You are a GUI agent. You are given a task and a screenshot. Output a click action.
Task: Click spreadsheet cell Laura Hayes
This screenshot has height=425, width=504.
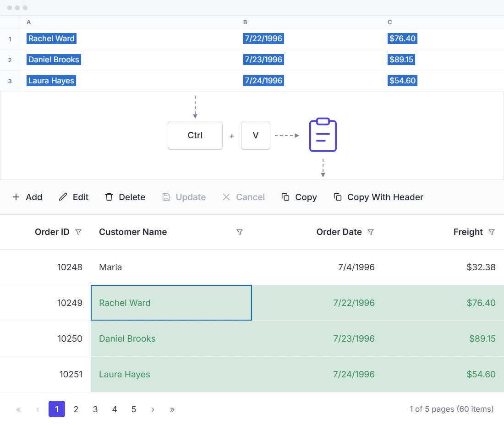[51, 81]
